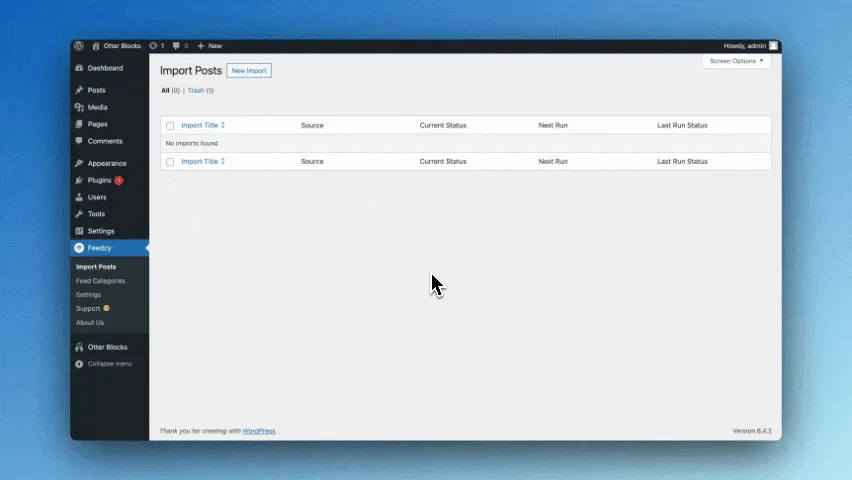Screen dimensions: 852x480
Task: Click the Collapse menu arrow icon
Action: point(79,364)
